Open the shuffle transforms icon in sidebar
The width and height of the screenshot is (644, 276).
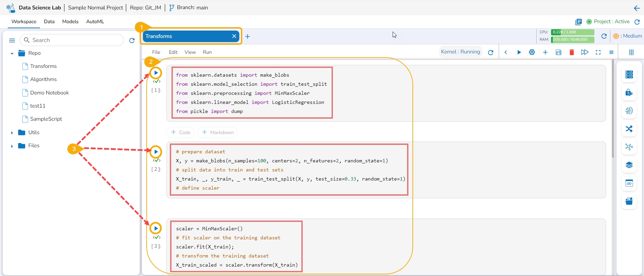[x=629, y=129]
